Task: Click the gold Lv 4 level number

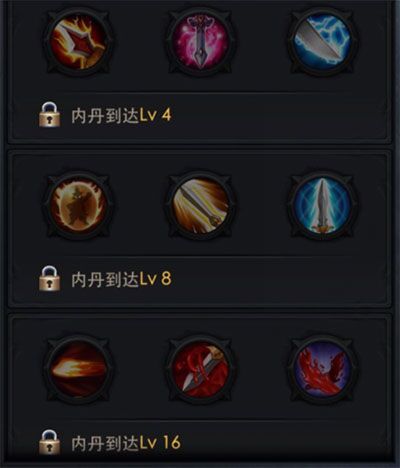Action: point(155,115)
